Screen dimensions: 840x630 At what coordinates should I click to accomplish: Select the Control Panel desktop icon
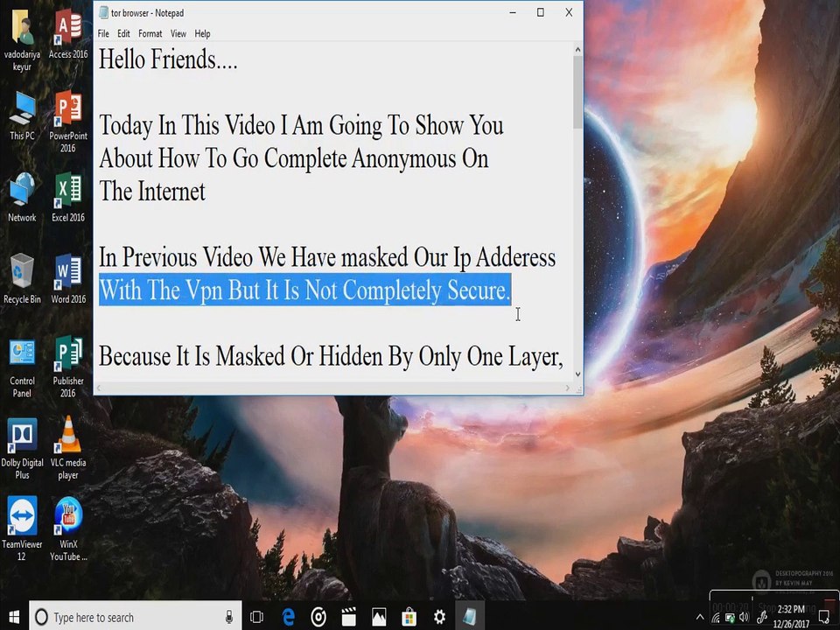(x=22, y=367)
